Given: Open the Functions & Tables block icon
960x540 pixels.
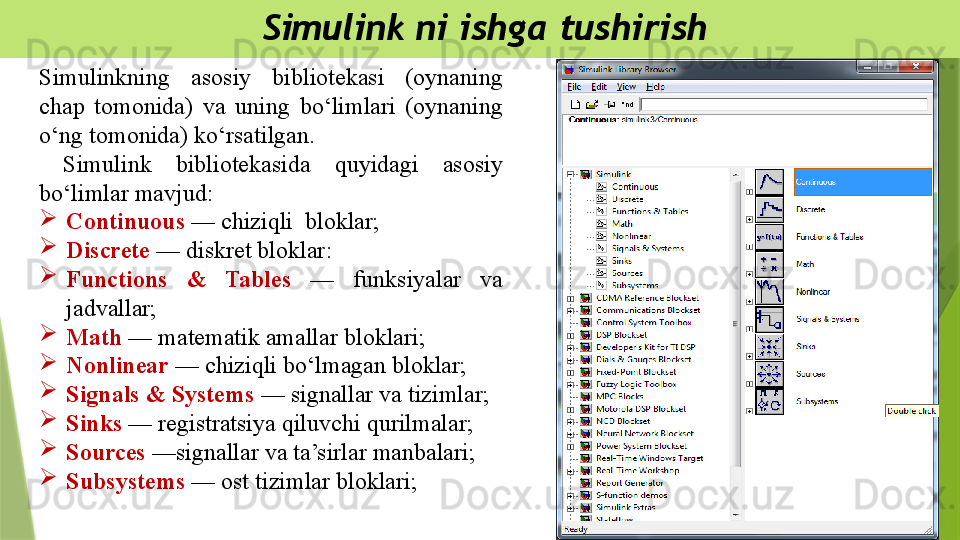Looking at the screenshot, I should point(769,237).
